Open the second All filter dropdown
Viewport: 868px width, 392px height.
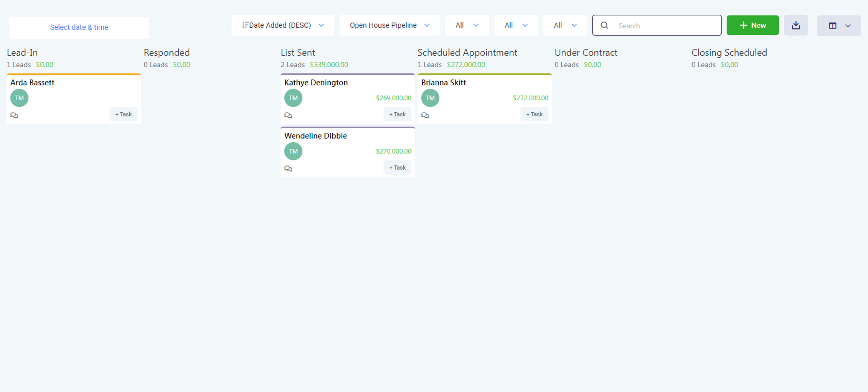click(x=516, y=25)
